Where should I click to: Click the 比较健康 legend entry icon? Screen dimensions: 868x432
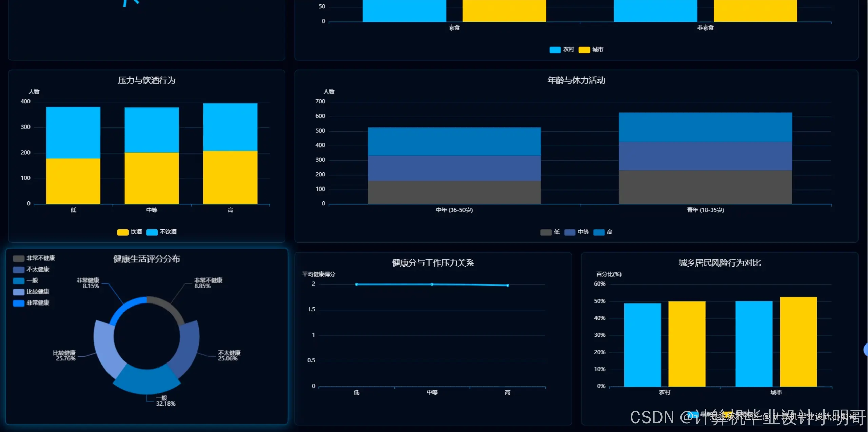(19, 292)
